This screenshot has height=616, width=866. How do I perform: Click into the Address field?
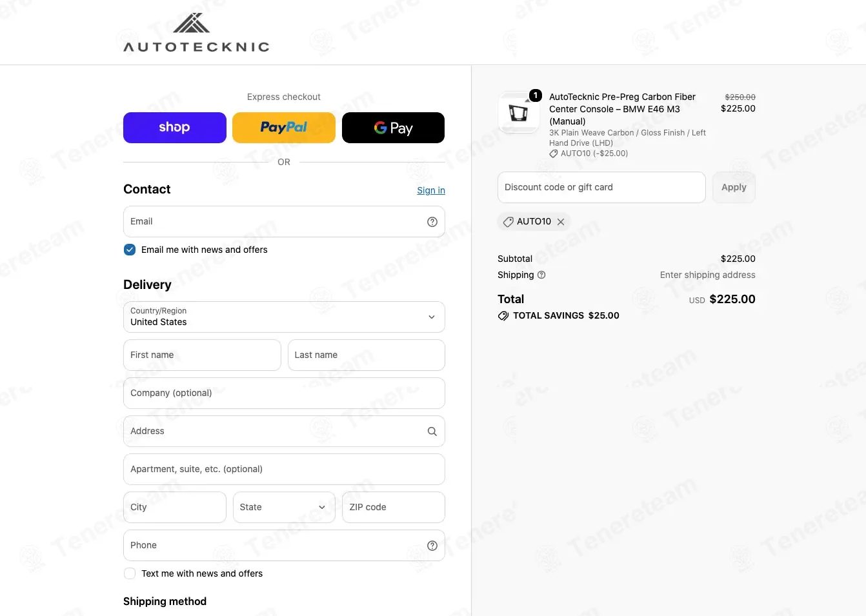coord(284,431)
